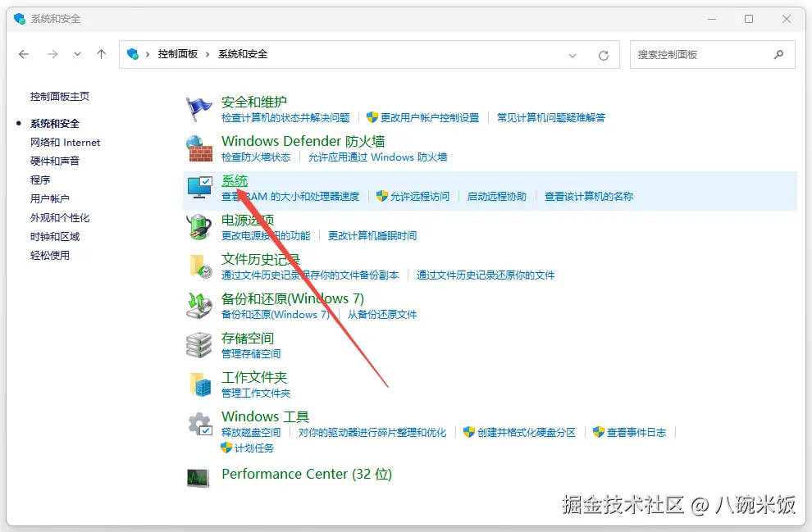Screen dimensions: 812x532
Task: Click 系统和安全 in the breadcrumb path
Action: click(x=243, y=54)
